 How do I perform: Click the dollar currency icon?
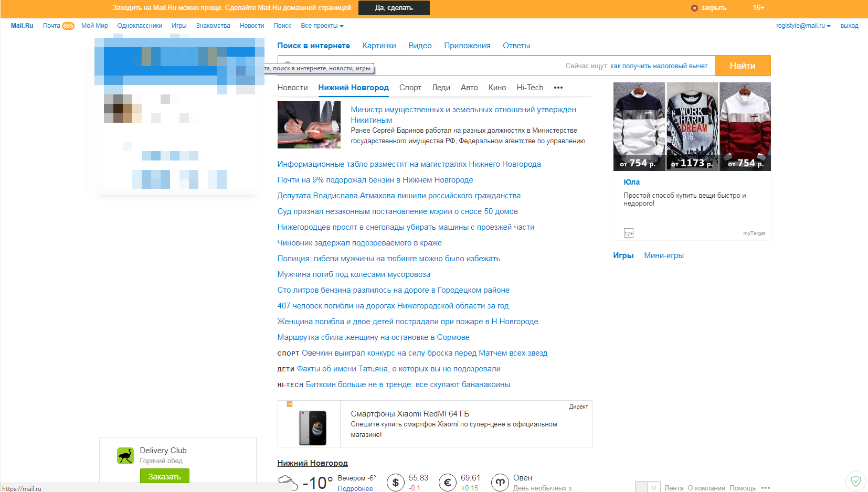[x=395, y=483]
